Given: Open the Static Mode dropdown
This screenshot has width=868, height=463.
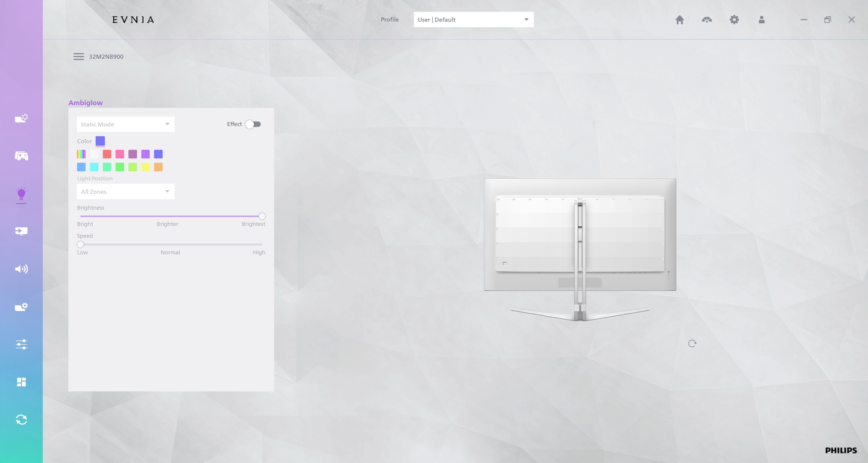Looking at the screenshot, I should click(126, 124).
